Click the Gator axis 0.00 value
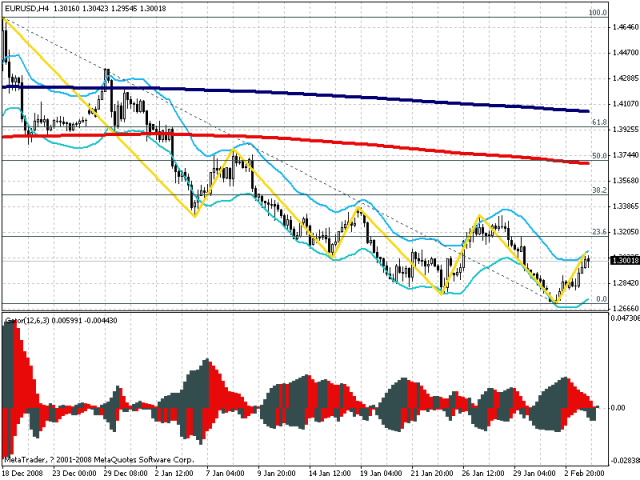Screen dimensions: 640x480 618,408
